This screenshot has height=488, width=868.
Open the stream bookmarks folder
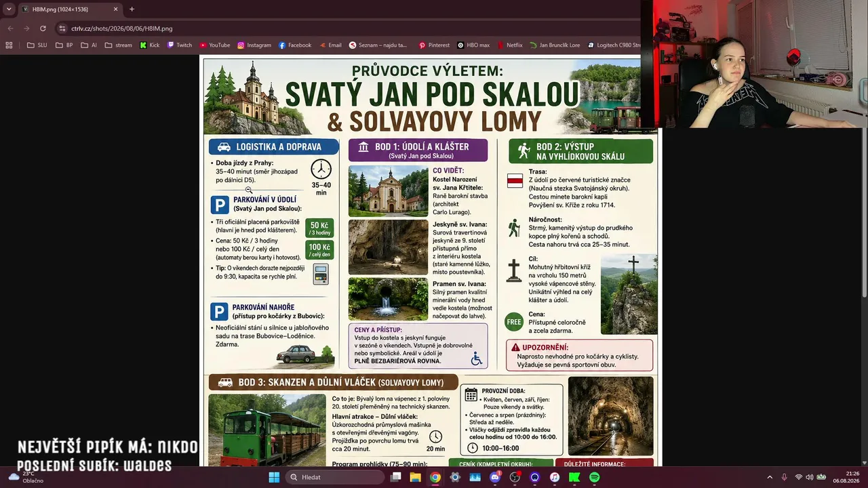(x=119, y=45)
